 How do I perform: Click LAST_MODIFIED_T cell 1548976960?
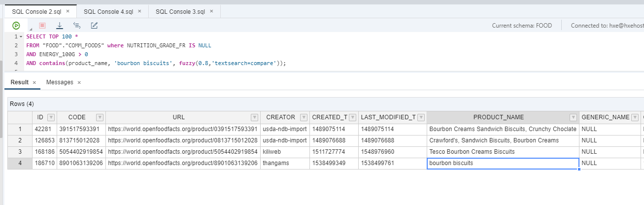click(393, 152)
